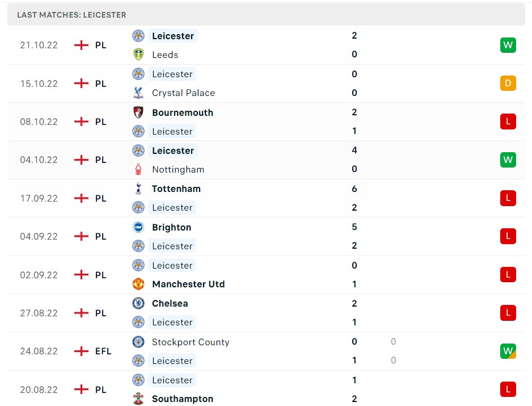Viewport: 532px width, 406px height.
Task: Select the EFL competition label on 24.08.22
Action: click(103, 351)
